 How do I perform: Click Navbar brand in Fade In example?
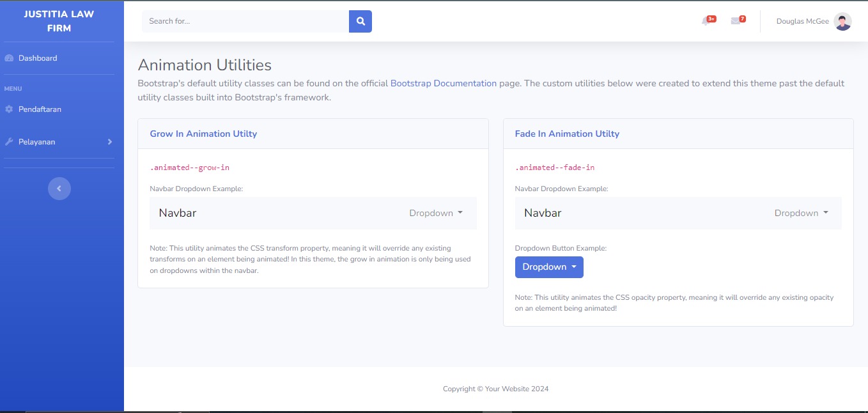543,213
